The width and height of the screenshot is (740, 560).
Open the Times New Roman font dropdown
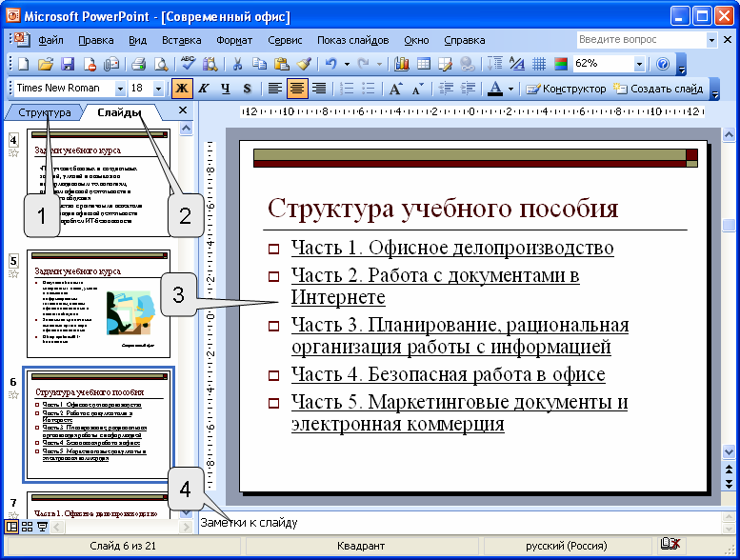(x=120, y=89)
